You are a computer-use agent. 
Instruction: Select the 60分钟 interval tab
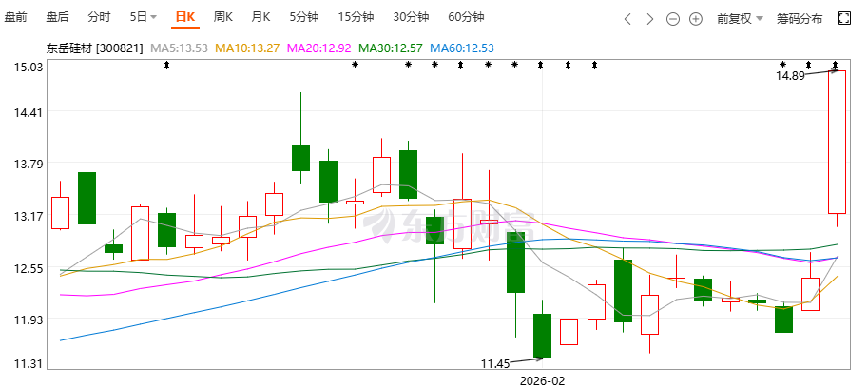[x=466, y=17]
